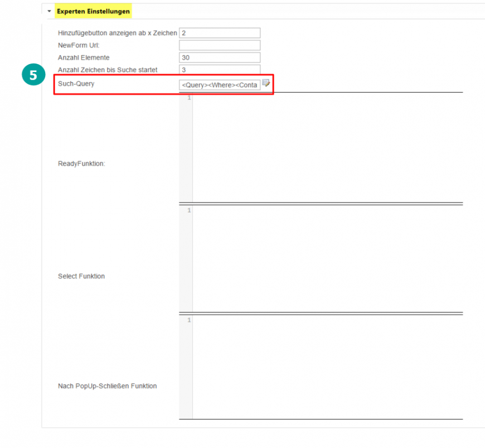Click the NewForm Url: label
485x448 pixels.
[x=79, y=45]
